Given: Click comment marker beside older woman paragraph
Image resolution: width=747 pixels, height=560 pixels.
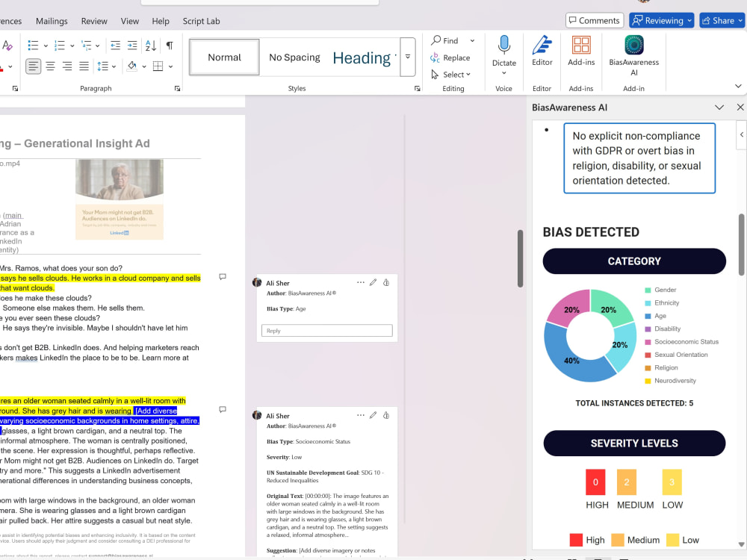Looking at the screenshot, I should (223, 409).
